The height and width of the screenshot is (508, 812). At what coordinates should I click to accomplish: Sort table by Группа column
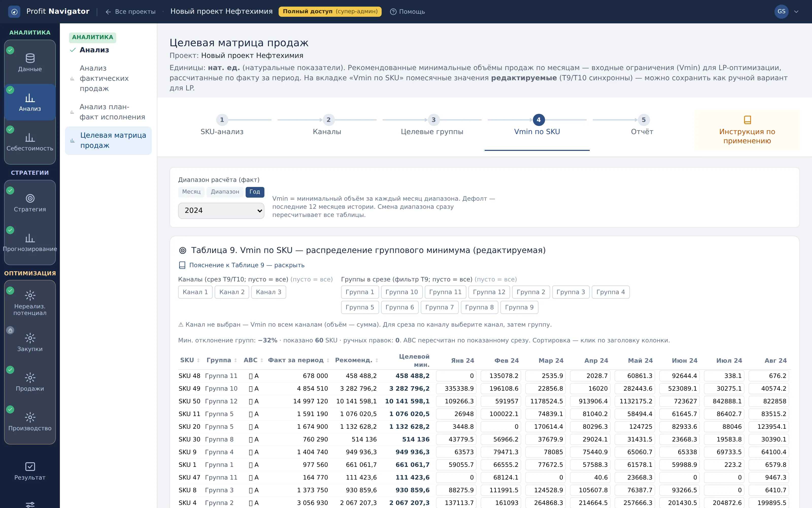[x=222, y=360]
